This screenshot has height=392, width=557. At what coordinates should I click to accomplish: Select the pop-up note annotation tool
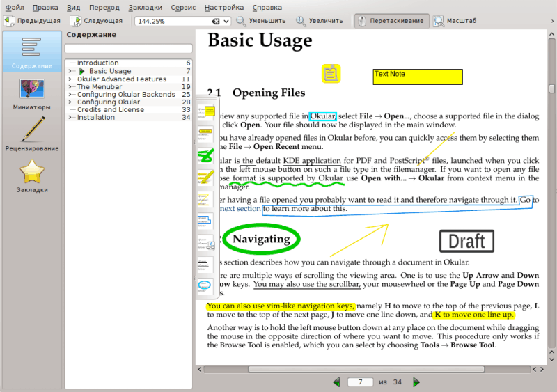pos(205,110)
